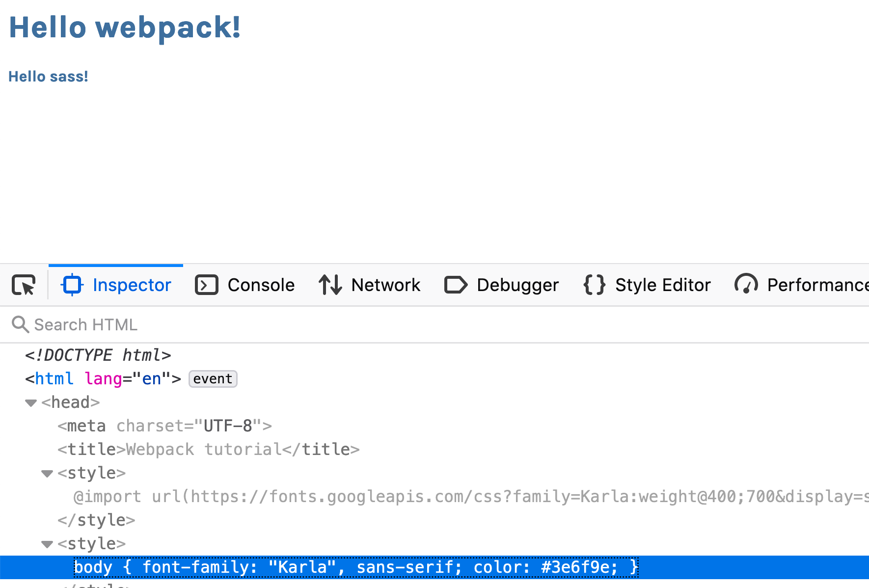Click the Console tab icon
869x588 pixels.
coord(207,285)
